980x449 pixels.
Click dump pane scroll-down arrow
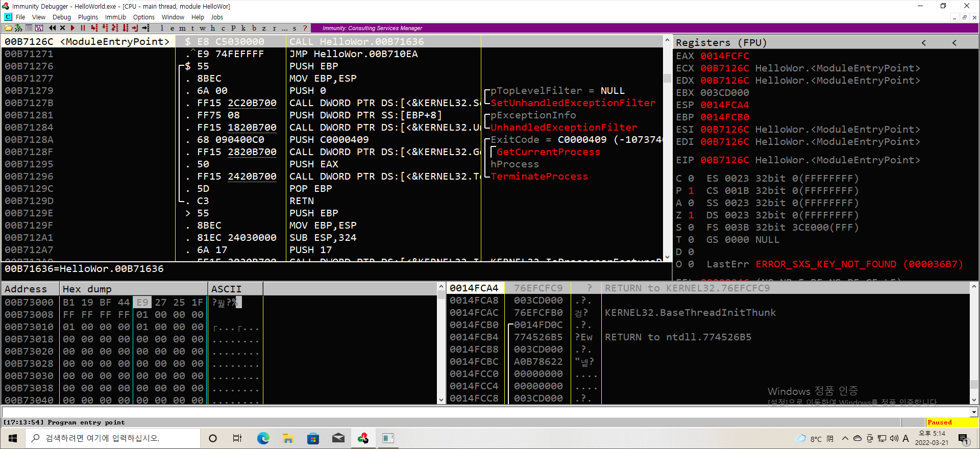442,401
